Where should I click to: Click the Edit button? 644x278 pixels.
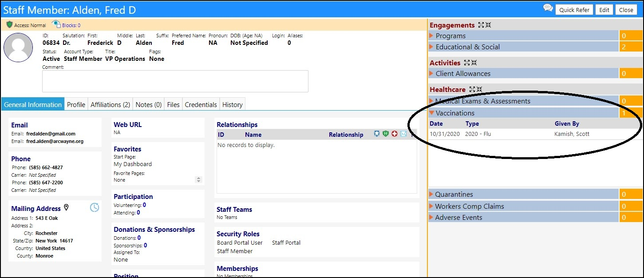[x=604, y=10]
